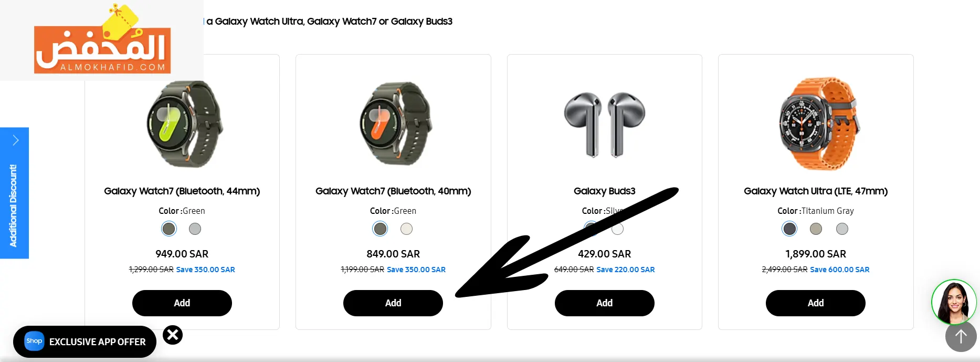Open Galaxy Watch7 (Bluetooth, 40mm) title link
Image resolution: width=980 pixels, height=362 pixels.
click(393, 191)
